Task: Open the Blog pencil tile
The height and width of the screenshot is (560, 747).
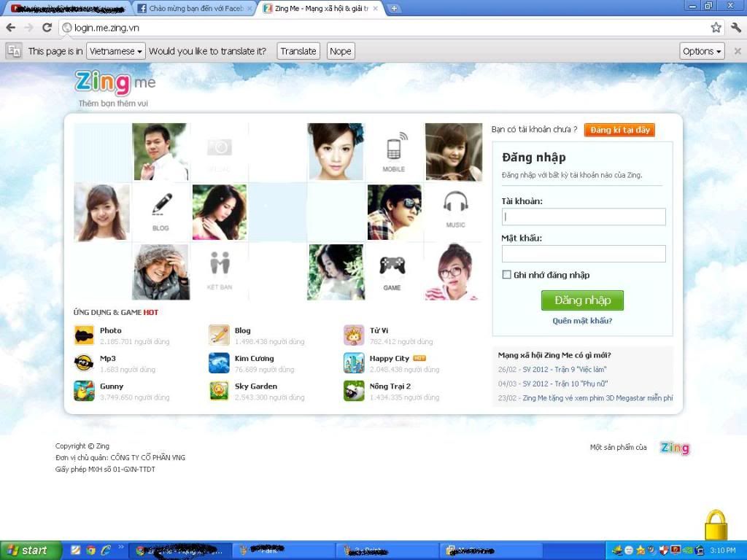Action: (161, 212)
